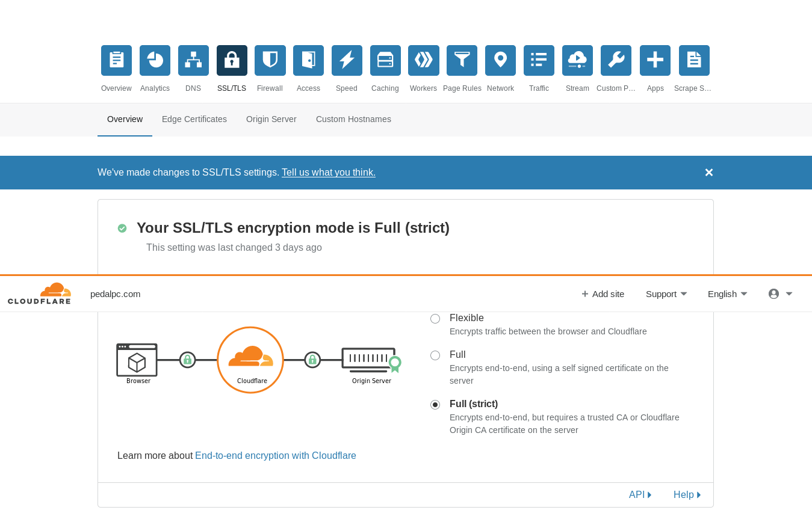
Task: Click the Origin Server diagram icon
Action: point(371,361)
